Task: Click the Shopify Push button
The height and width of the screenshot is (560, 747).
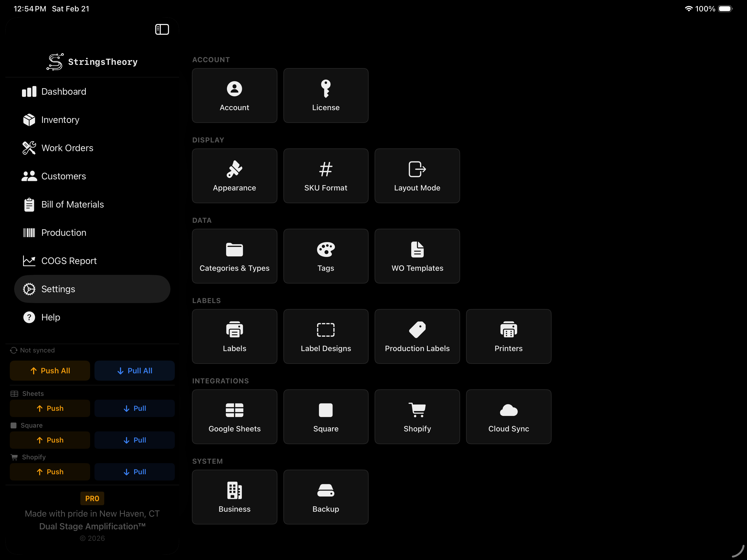Action: coord(50,472)
